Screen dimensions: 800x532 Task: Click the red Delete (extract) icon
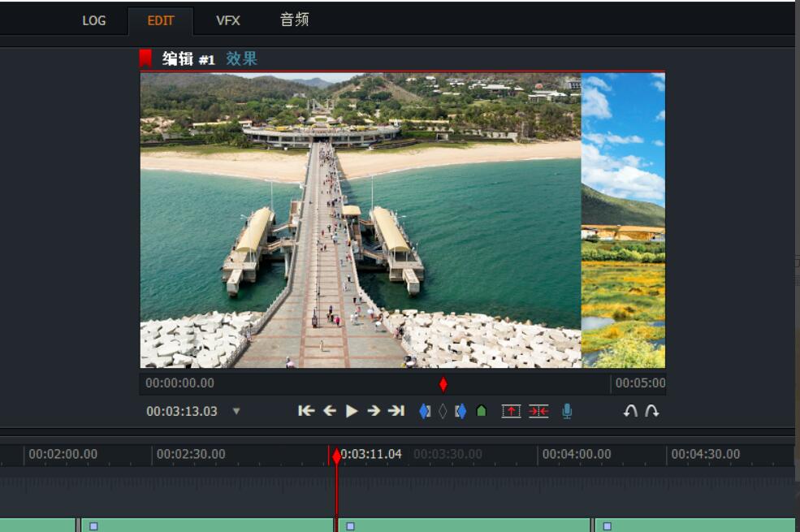click(538, 411)
